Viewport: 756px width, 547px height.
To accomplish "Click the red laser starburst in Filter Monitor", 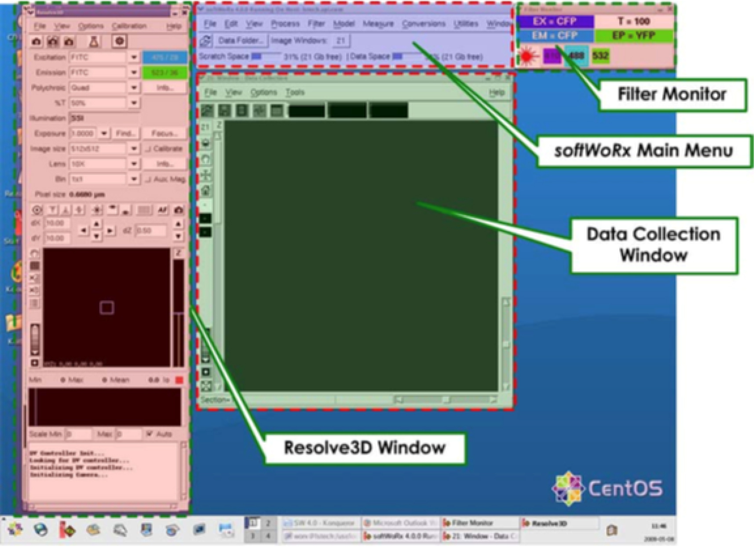I will (529, 56).
